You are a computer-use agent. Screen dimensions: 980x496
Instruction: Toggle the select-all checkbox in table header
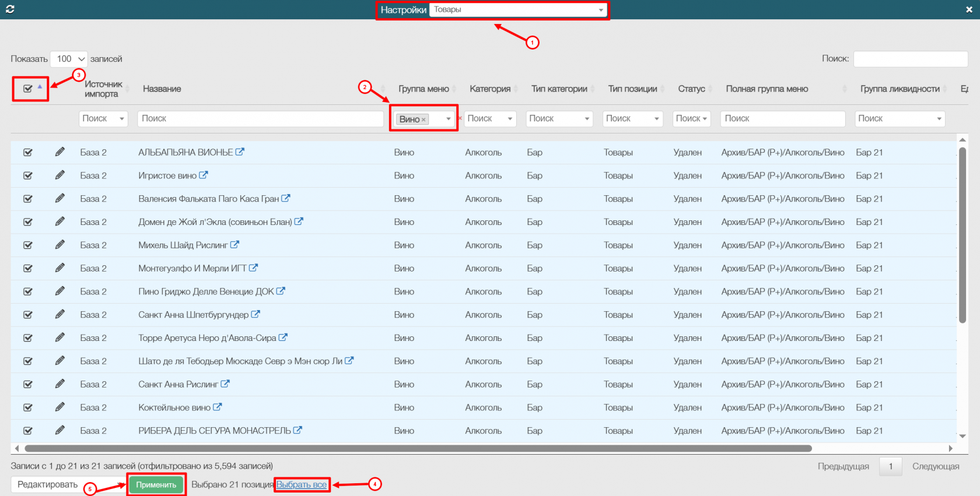[27, 89]
